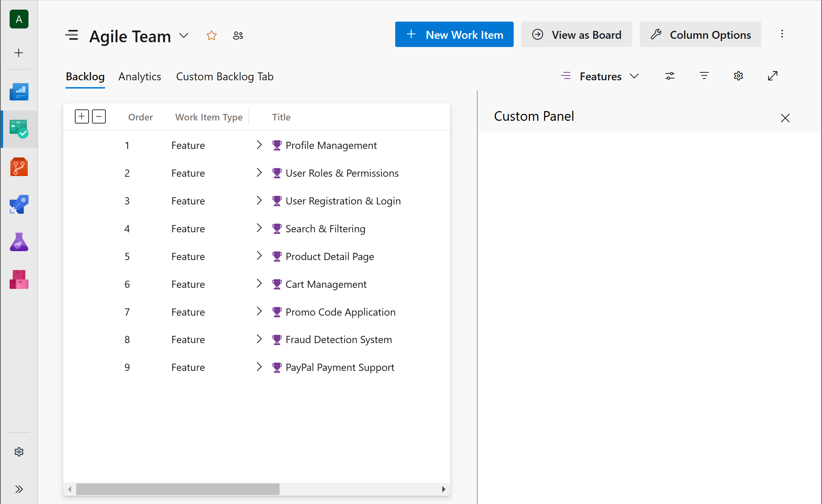Enter full screen mode for the backlog
This screenshot has width=822, height=504.
point(773,76)
